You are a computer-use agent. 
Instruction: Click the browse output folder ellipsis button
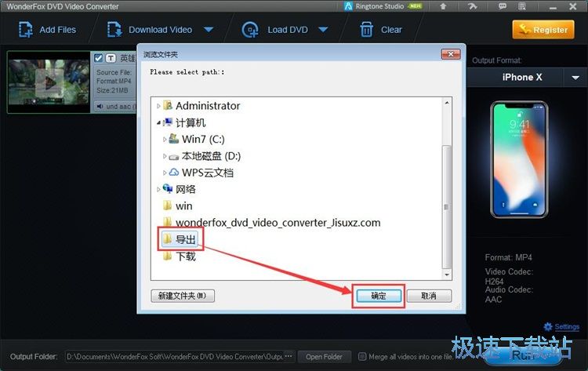289,356
